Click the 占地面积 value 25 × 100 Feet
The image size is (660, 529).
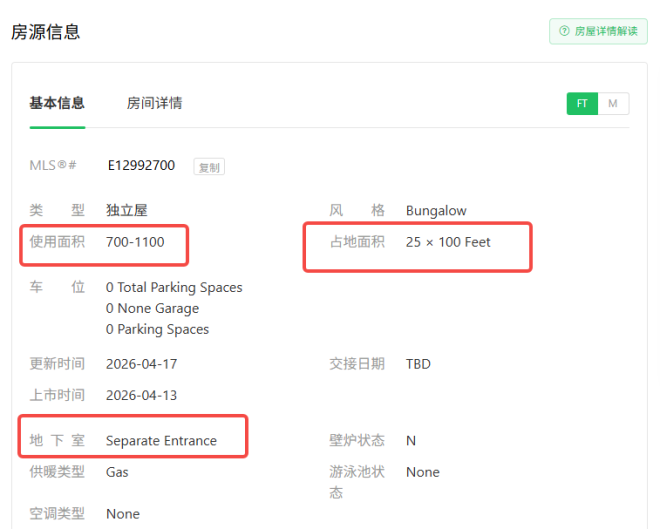coord(448,242)
